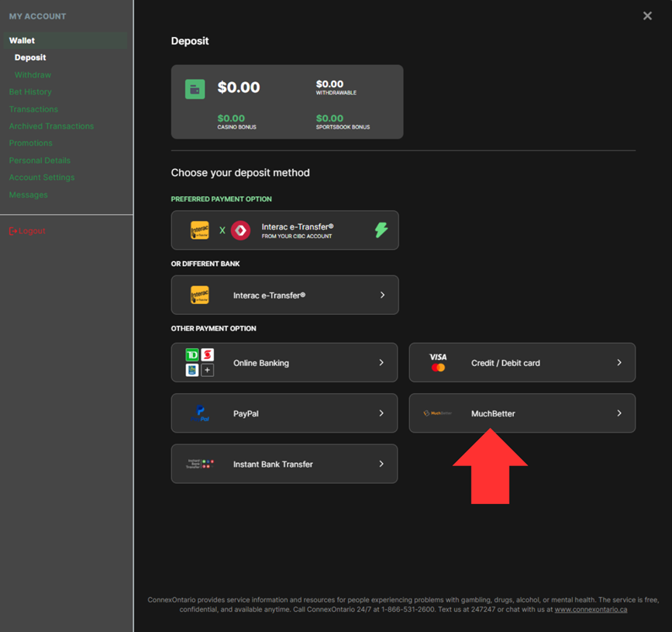Click the Instant Bank Transfer logo icon
The height and width of the screenshot is (632, 672).
click(200, 464)
